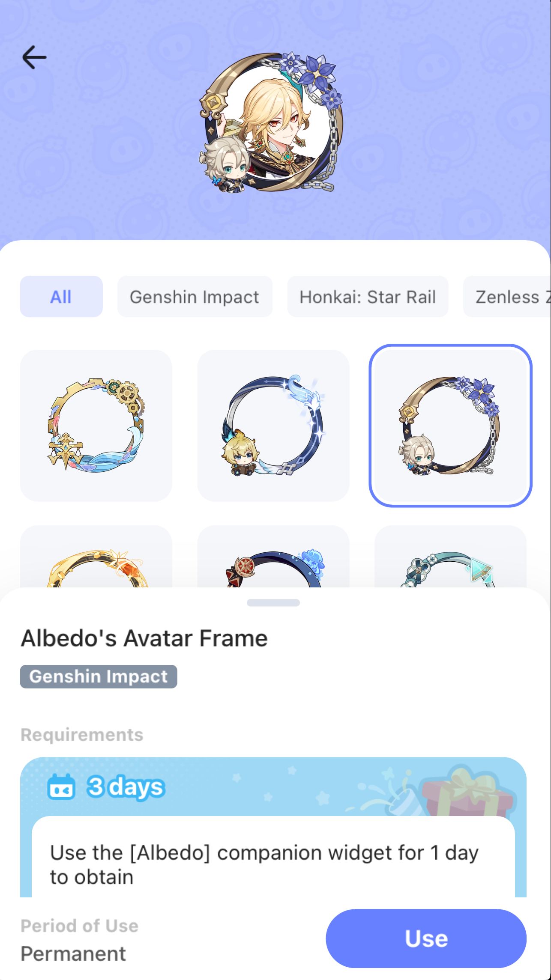The width and height of the screenshot is (551, 980).
Task: Switch to the All filter tab
Action: tap(61, 297)
